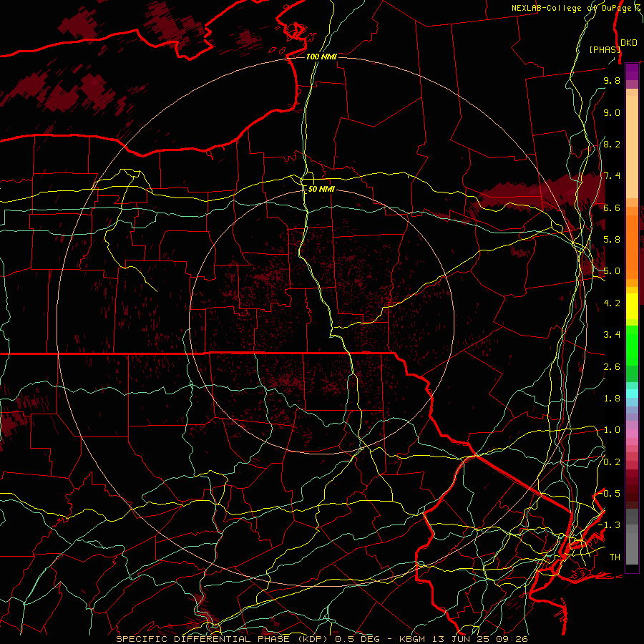This screenshot has height=644, width=644.
Task: Pick the pink swatch in the color scale
Action: pyautogui.click(x=632, y=434)
